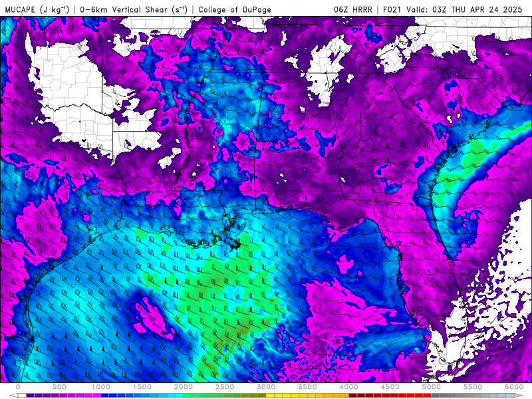Viewport: 532px width, 399px height.
Task: Click the 5500 label on the color scale
Action: [x=473, y=387]
